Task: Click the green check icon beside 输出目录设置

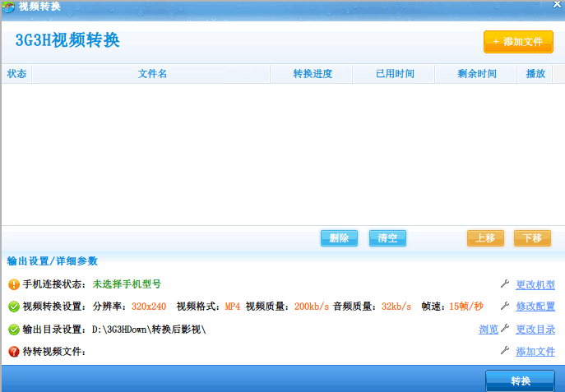Action: point(14,330)
